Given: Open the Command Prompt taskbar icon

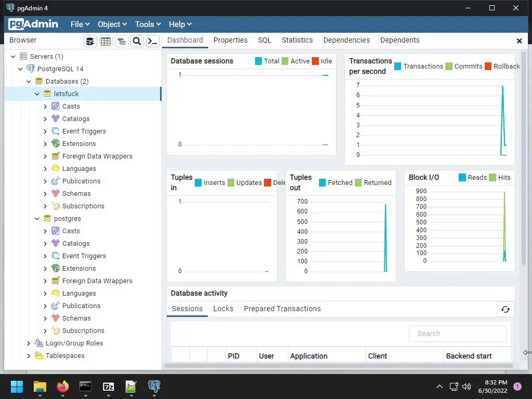Looking at the screenshot, I should click(85, 387).
